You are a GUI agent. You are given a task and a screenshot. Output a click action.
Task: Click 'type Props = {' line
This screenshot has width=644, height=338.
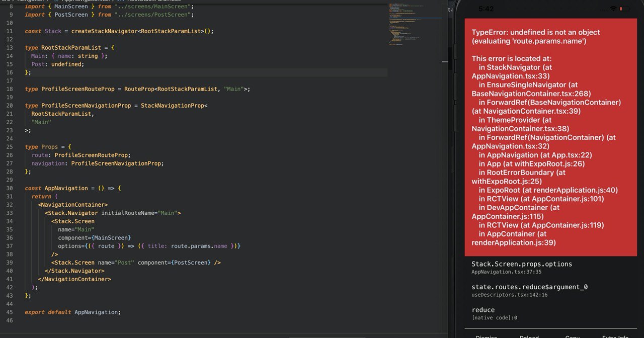[48, 147]
